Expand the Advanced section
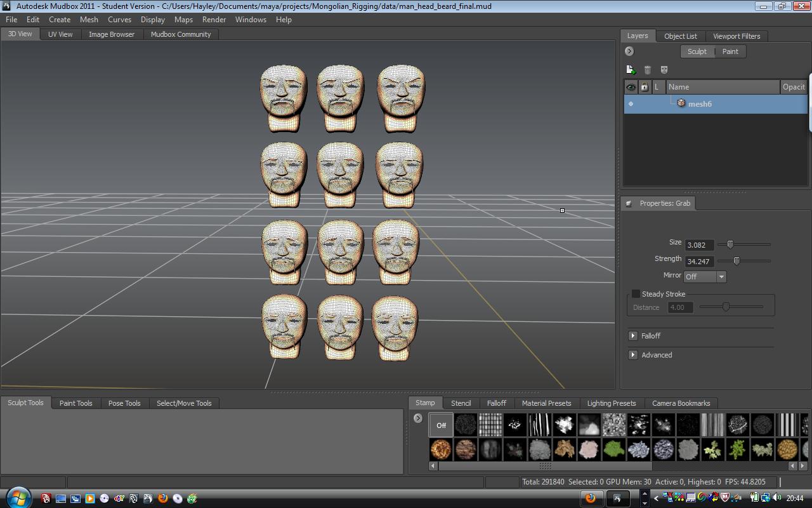The image size is (812, 508). 633,355
